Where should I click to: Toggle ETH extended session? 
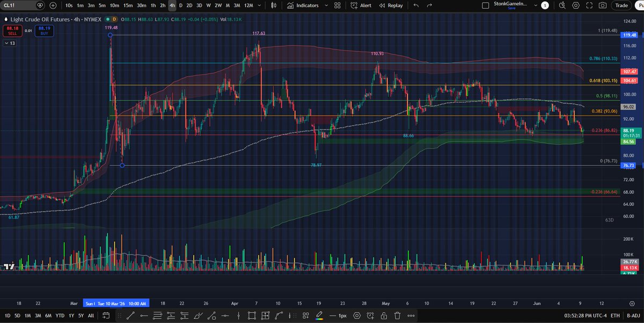pos(614,315)
